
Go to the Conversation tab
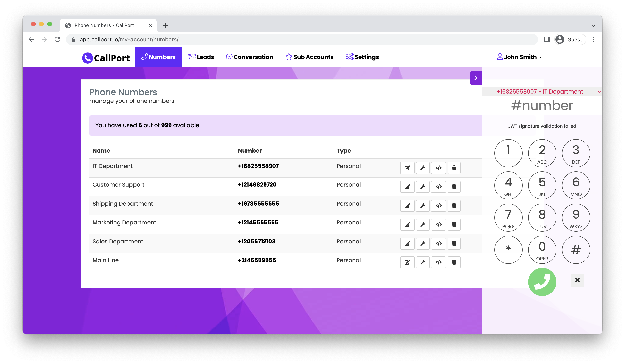[x=249, y=57]
